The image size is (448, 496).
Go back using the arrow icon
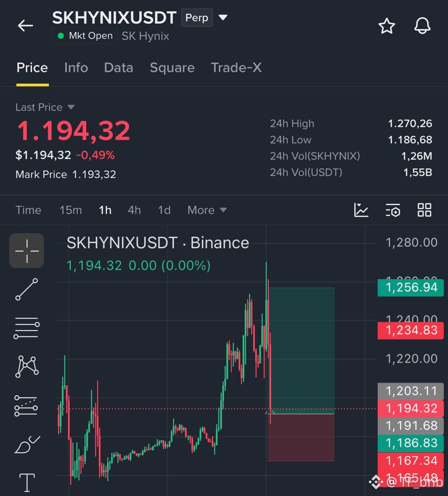tap(25, 25)
